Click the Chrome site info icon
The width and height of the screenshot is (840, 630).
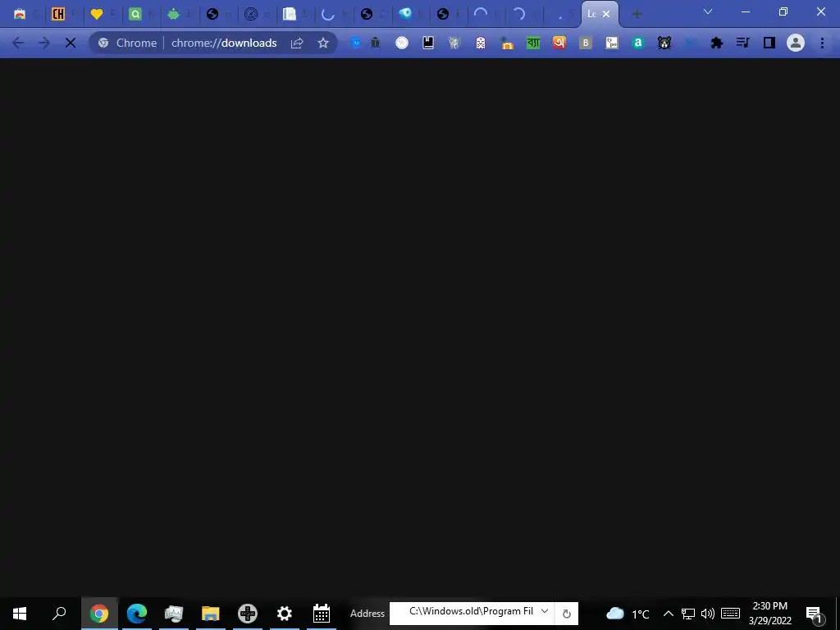tap(103, 43)
